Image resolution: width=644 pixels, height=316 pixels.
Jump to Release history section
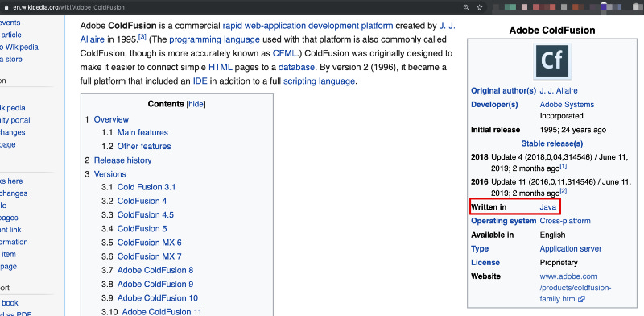(x=122, y=160)
